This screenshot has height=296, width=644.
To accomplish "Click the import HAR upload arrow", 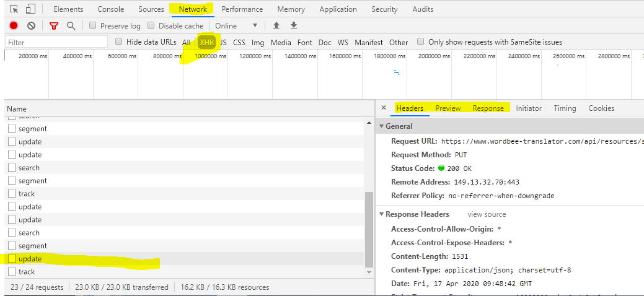I will click(276, 26).
